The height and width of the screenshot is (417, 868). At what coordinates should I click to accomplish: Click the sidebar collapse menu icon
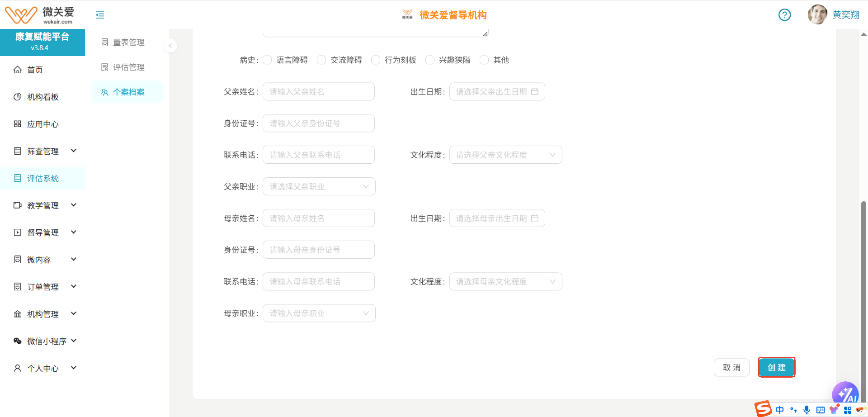pyautogui.click(x=100, y=15)
